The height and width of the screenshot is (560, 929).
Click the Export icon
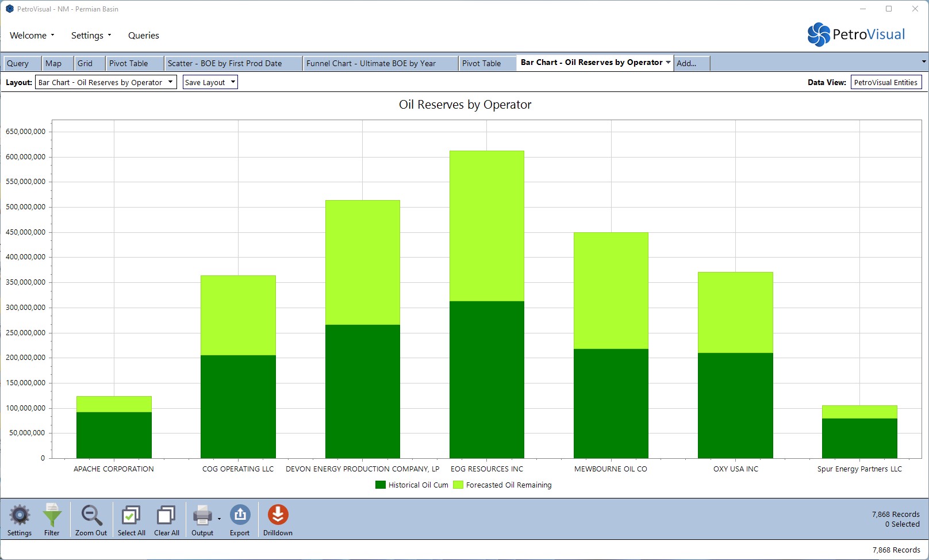tap(240, 516)
